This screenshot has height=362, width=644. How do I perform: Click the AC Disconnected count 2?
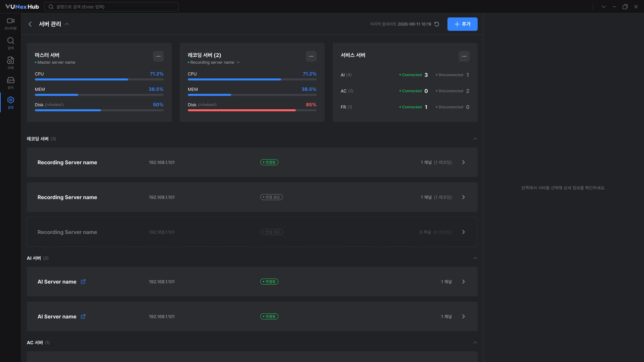[468, 91]
